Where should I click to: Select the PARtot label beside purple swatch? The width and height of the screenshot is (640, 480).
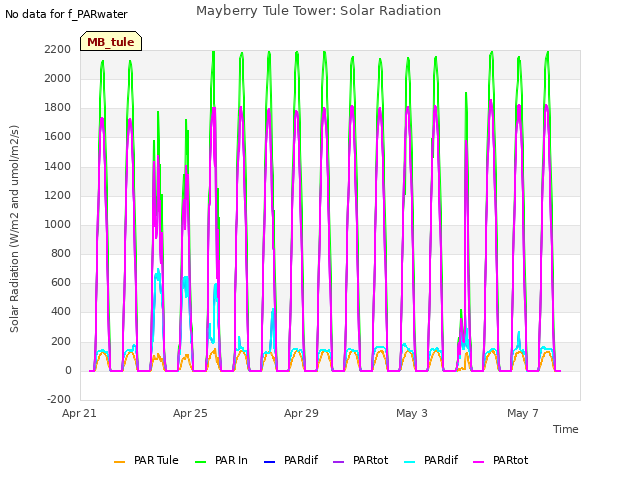[x=371, y=460]
